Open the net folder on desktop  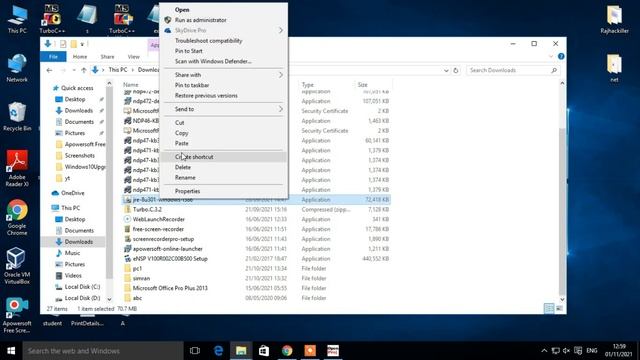click(614, 68)
